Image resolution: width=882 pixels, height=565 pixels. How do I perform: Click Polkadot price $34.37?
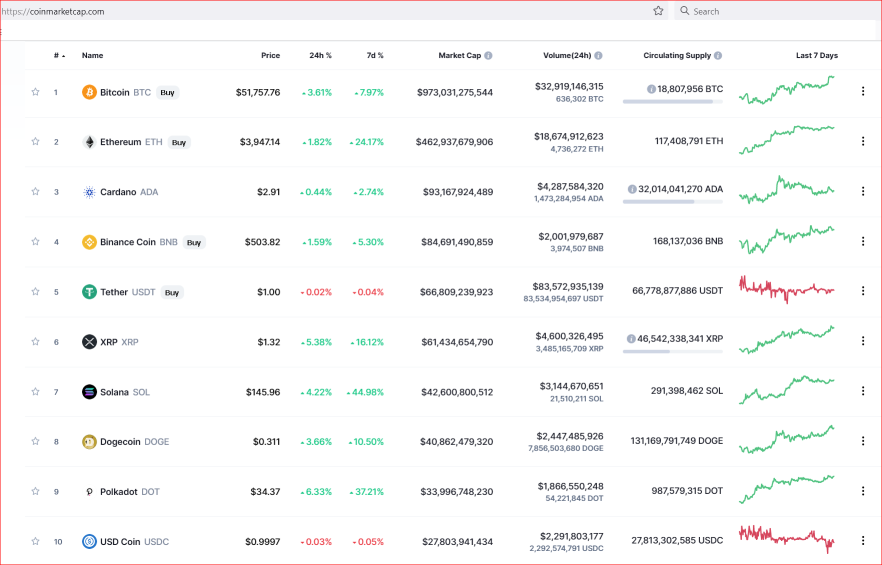(x=266, y=491)
